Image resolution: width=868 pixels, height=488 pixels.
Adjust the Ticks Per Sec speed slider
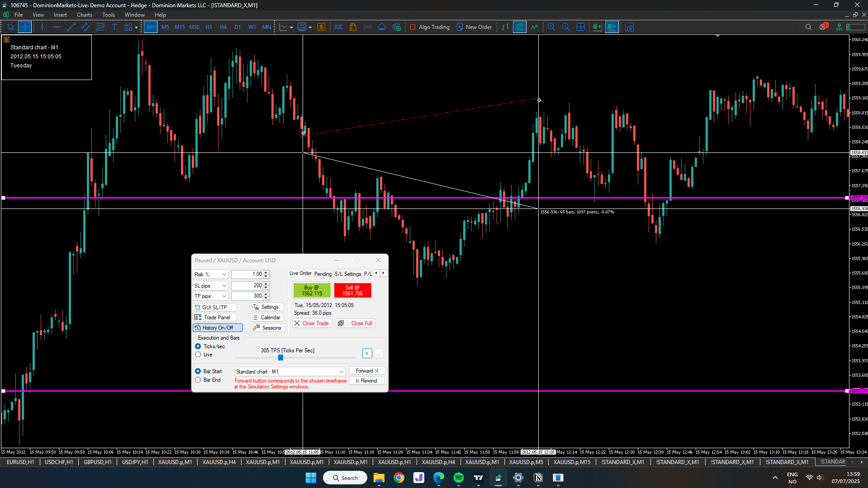click(x=280, y=358)
